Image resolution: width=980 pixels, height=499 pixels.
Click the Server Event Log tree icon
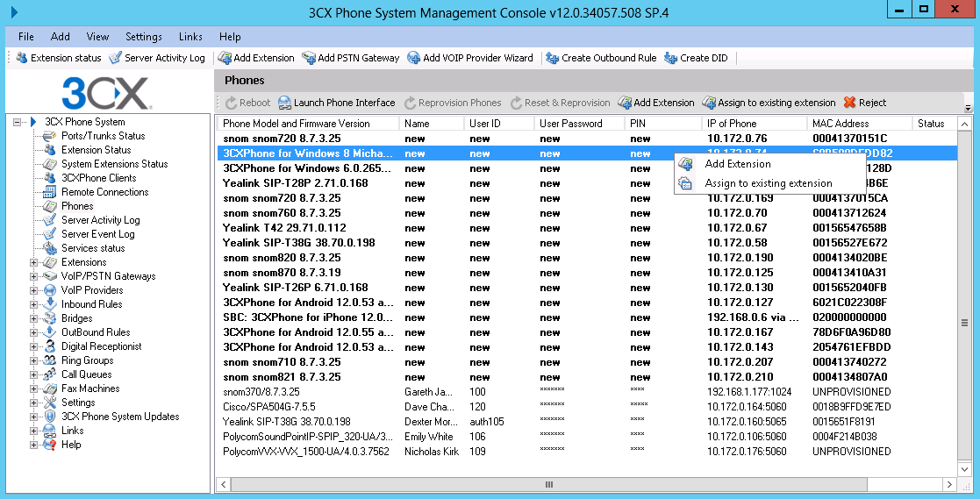tap(50, 234)
